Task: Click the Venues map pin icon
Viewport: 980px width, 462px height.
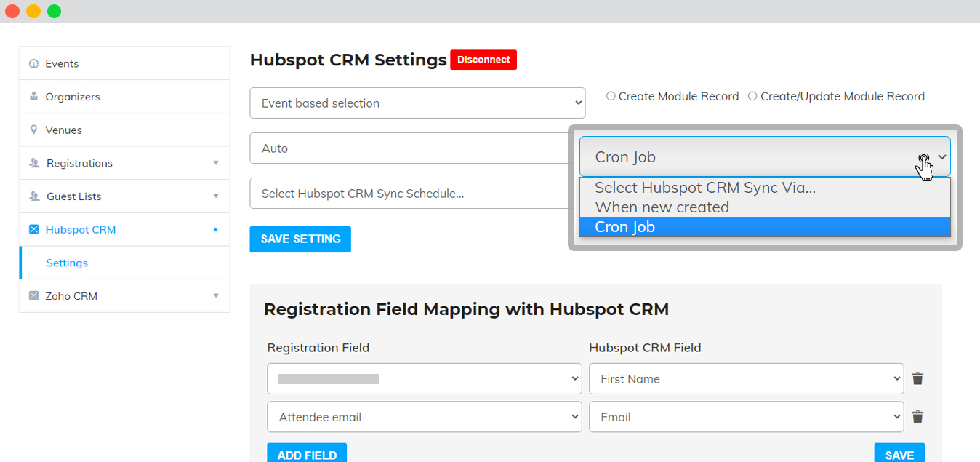Action: point(33,130)
